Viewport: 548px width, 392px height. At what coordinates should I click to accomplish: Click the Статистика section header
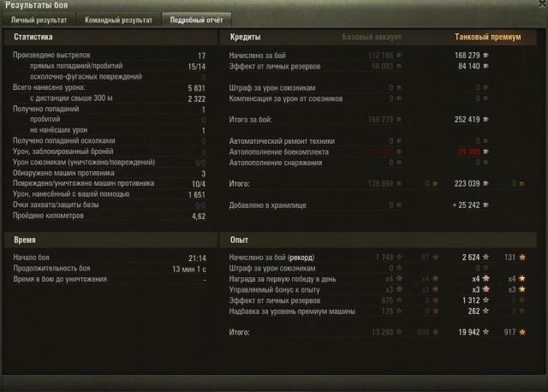(33, 37)
